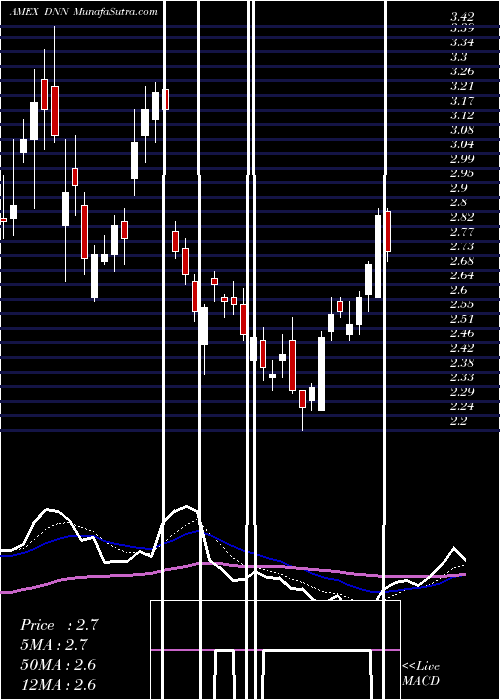Click the 5MA : 2.7 readout
Viewport: 500px width, 700px height.
click(x=54, y=645)
